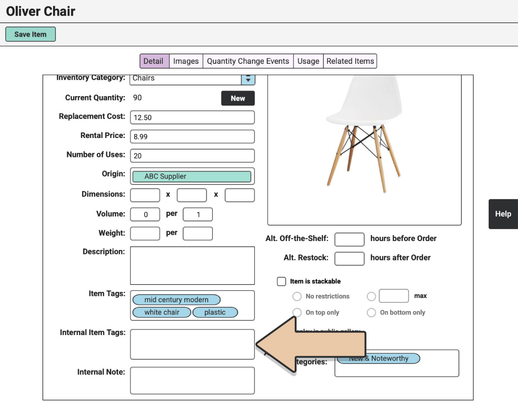Switch to the Images tab
This screenshot has width=518, height=420.
point(186,61)
